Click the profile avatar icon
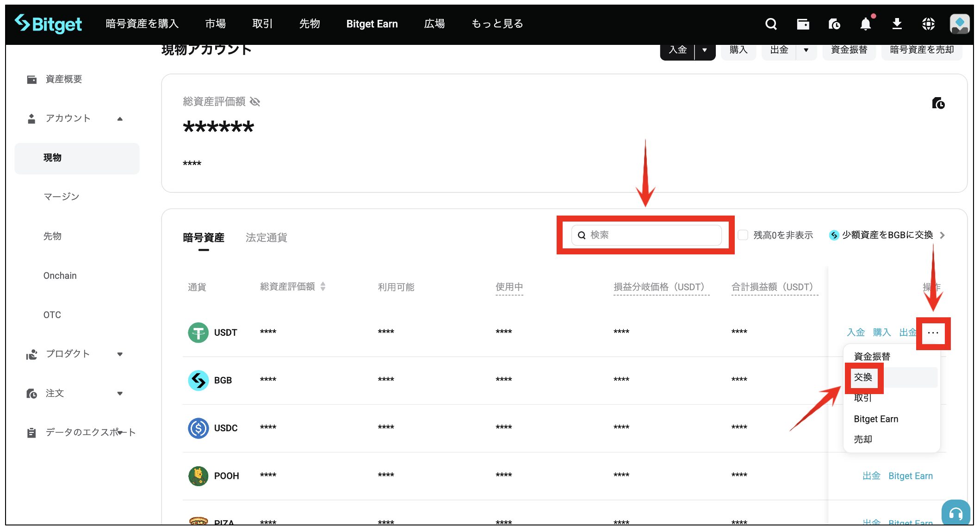The height and width of the screenshot is (531, 980). (960, 24)
